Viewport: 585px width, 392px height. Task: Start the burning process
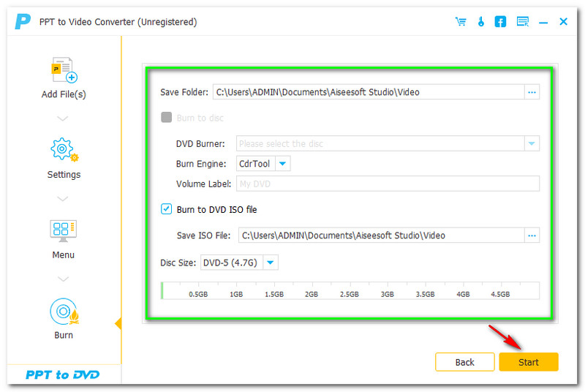529,362
